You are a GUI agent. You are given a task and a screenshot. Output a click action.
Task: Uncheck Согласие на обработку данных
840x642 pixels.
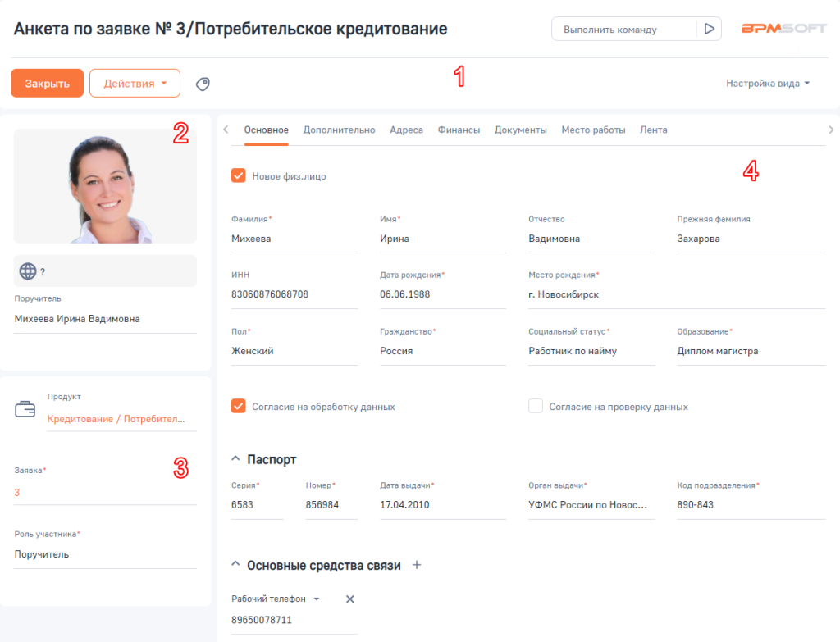coord(239,406)
